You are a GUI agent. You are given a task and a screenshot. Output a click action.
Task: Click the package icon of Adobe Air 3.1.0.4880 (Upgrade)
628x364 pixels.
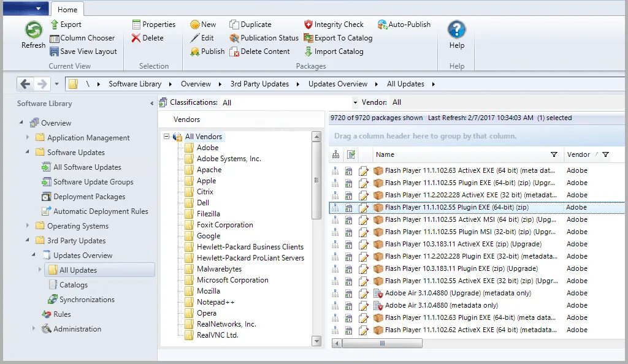coord(378,293)
